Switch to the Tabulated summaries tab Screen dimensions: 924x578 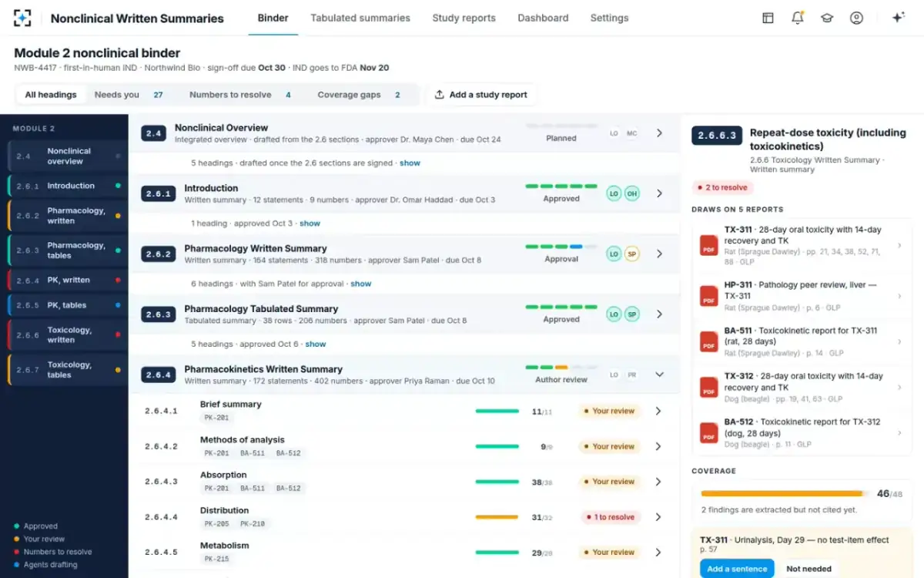point(360,18)
